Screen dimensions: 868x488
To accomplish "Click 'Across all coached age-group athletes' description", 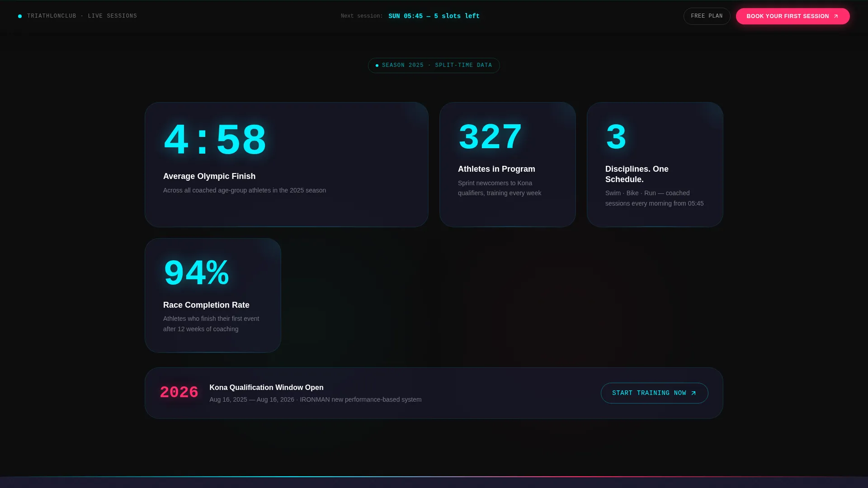I will click(245, 190).
